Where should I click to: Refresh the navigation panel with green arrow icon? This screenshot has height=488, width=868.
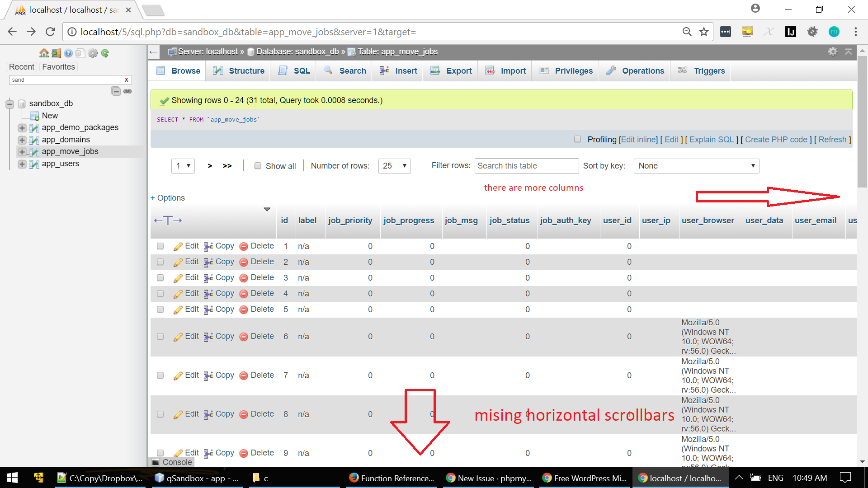pyautogui.click(x=105, y=53)
